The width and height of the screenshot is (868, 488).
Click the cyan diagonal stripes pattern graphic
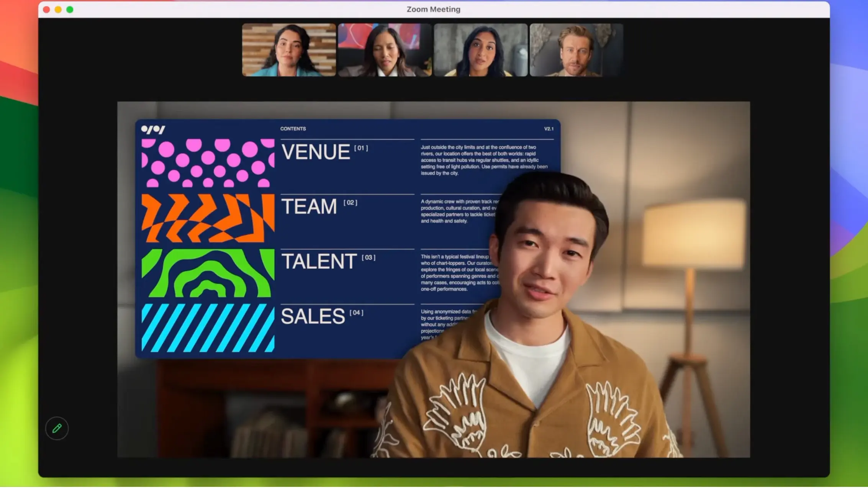point(208,328)
